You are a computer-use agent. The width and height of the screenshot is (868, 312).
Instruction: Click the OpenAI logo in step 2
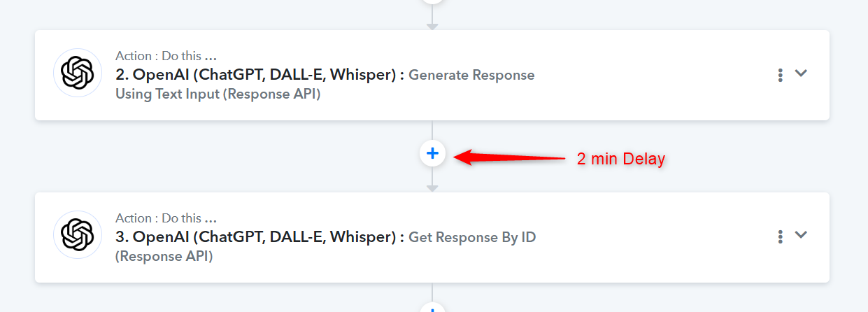click(x=78, y=73)
